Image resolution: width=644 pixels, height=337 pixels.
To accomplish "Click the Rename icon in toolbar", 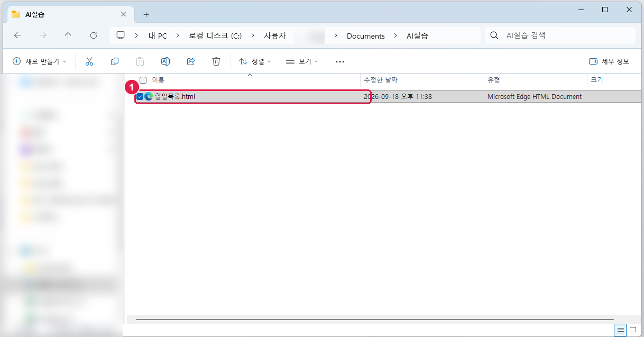I will (165, 61).
